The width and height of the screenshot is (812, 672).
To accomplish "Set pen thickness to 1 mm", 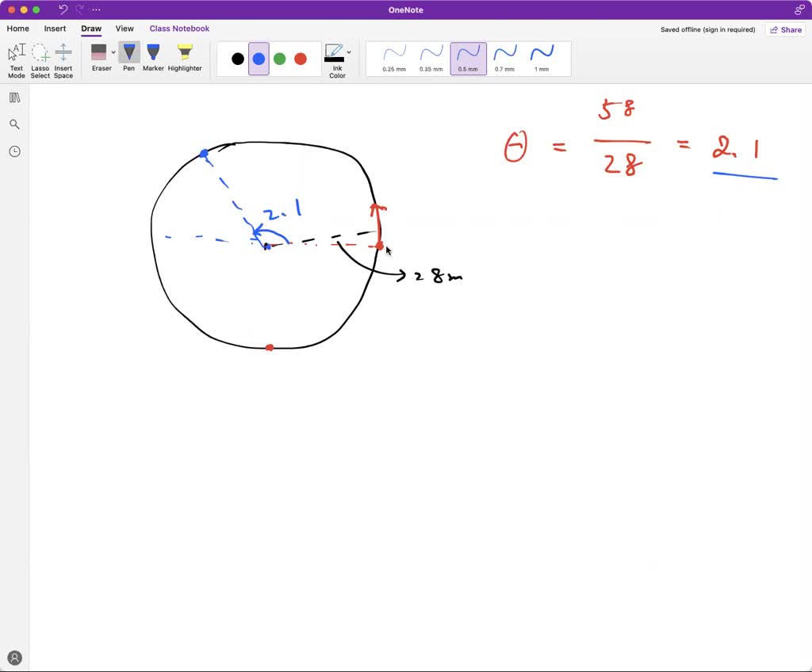I will point(542,58).
